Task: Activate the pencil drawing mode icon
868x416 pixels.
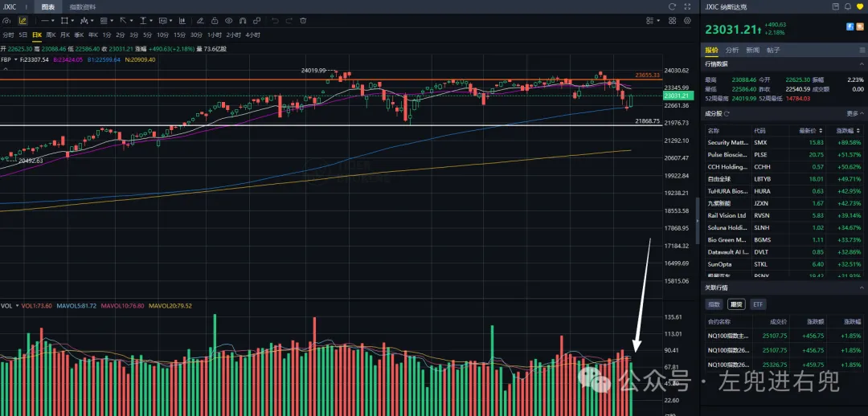Action: click(x=23, y=20)
